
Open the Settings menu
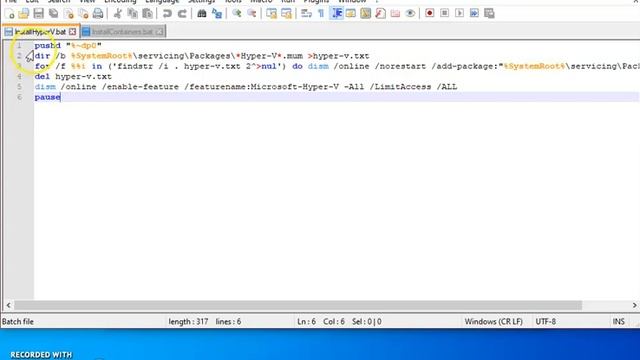[x=202, y=2]
